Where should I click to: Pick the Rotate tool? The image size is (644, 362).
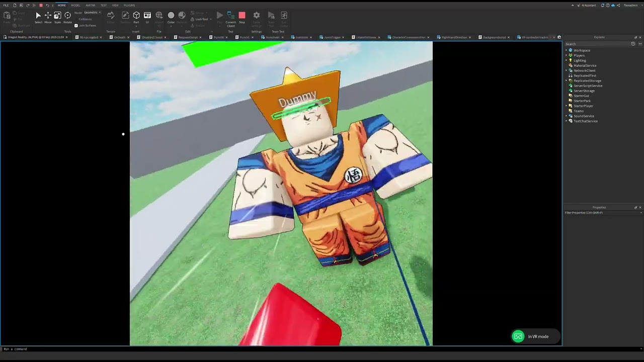click(67, 17)
